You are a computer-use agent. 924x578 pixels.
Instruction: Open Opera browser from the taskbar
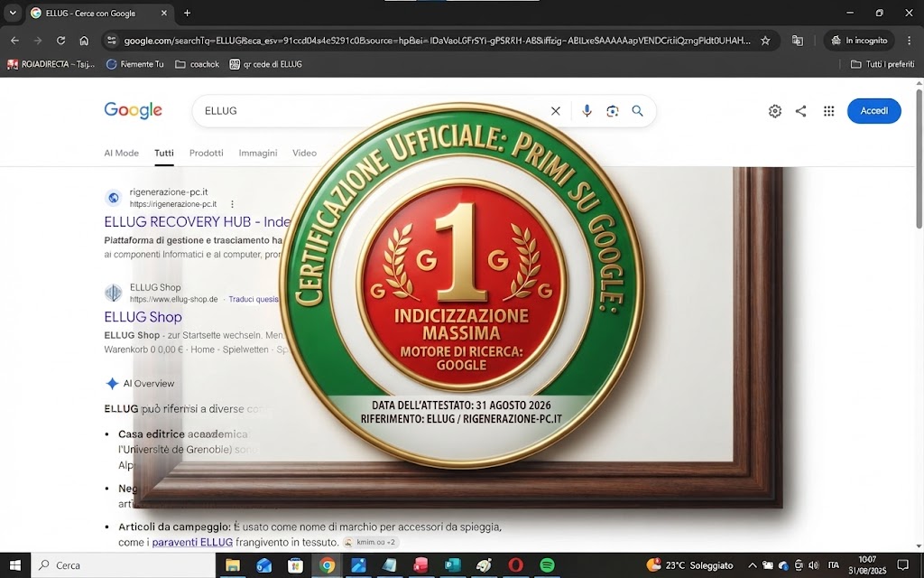(515, 565)
